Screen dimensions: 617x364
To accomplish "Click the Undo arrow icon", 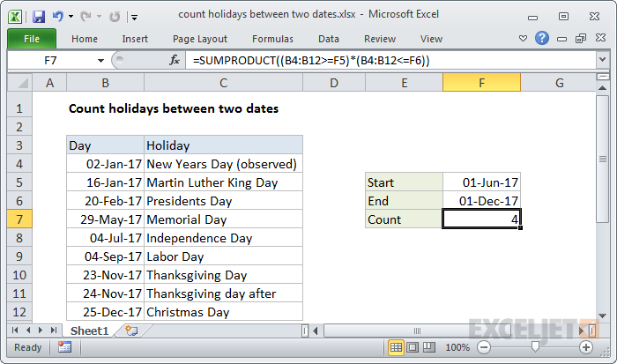I will (x=58, y=15).
